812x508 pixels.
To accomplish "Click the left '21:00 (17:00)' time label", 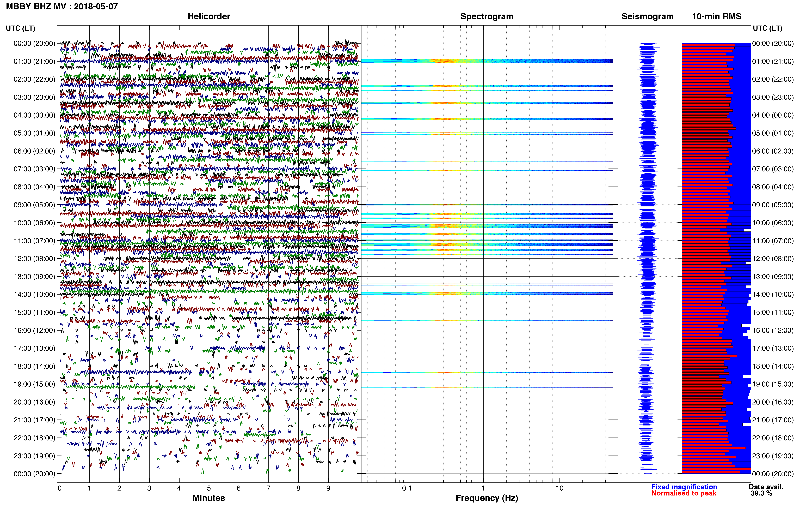I will (34, 420).
